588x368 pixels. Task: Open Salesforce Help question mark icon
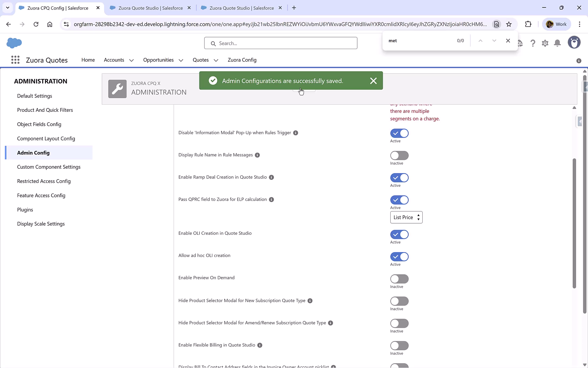point(533,43)
